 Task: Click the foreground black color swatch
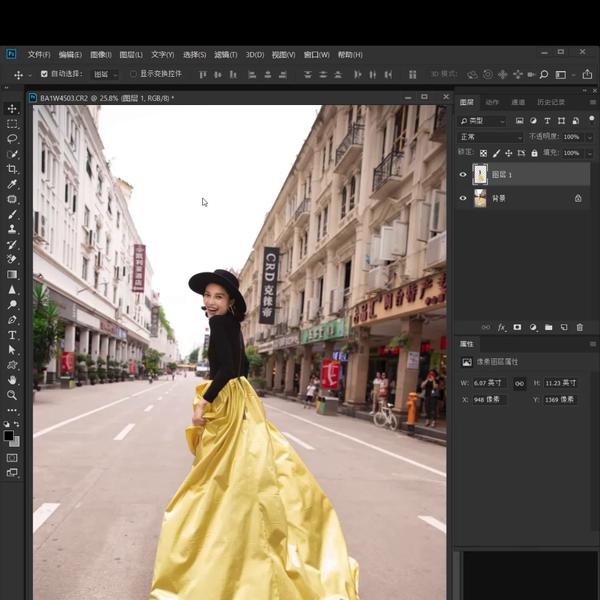[x=8, y=435]
